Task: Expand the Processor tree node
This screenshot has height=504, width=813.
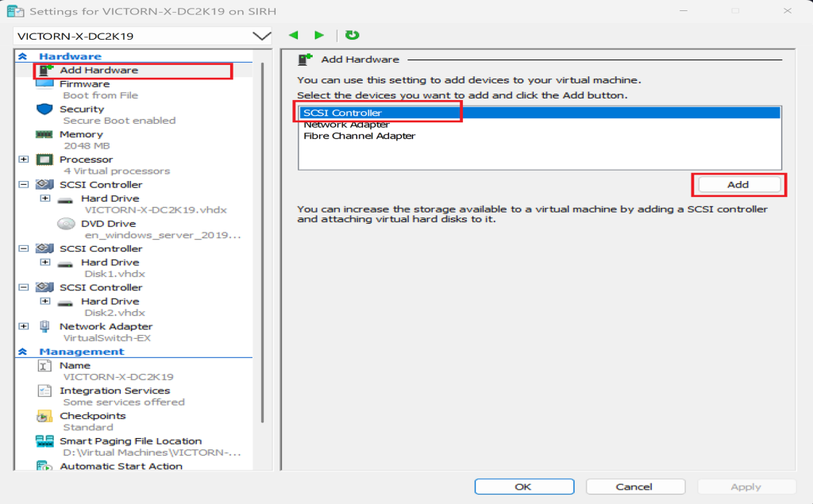Action: coord(23,160)
